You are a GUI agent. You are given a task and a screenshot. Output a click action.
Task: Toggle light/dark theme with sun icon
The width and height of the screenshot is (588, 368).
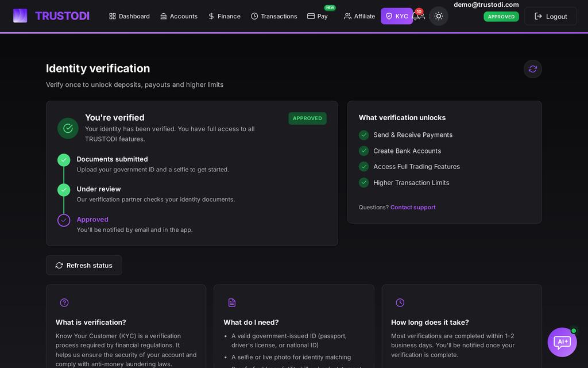(x=438, y=16)
